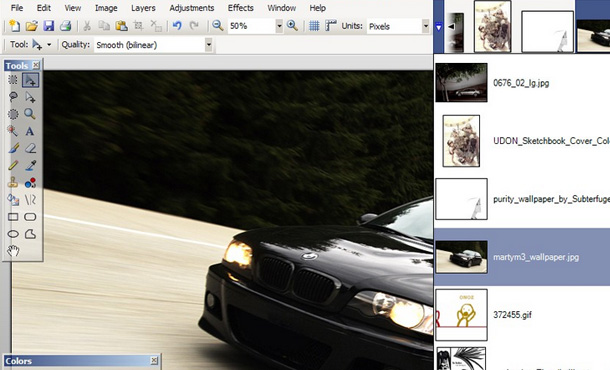Click the Crop to Selection icon

click(x=138, y=26)
